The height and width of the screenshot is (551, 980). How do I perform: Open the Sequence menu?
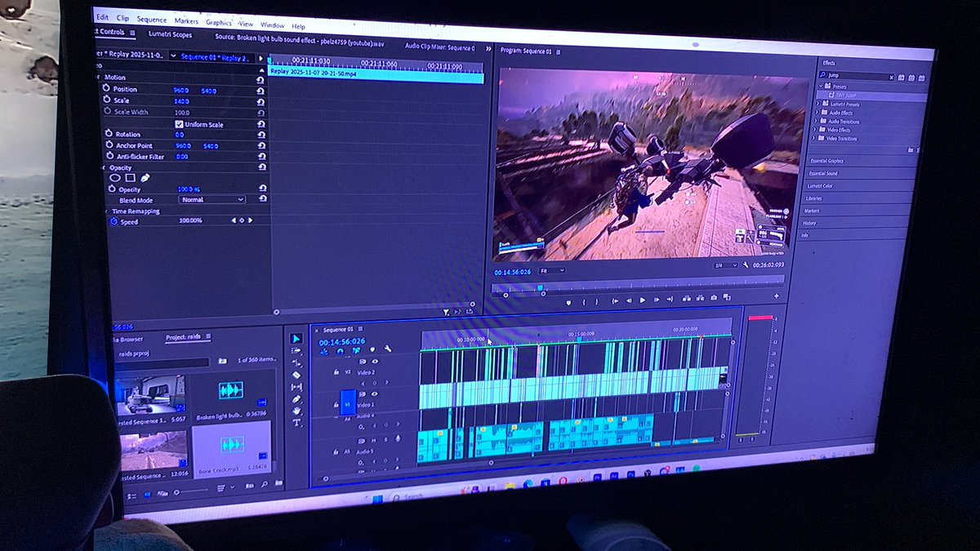pos(152,19)
